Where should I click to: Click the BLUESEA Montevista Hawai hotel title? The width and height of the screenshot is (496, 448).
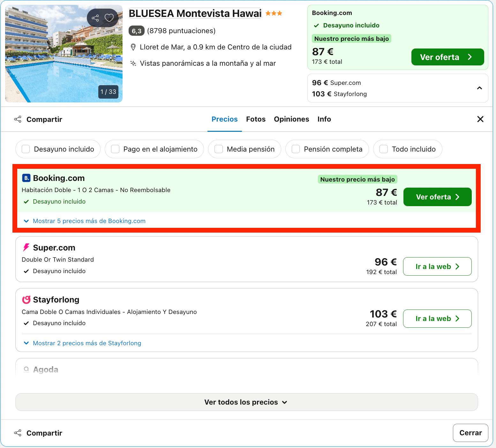(x=195, y=13)
